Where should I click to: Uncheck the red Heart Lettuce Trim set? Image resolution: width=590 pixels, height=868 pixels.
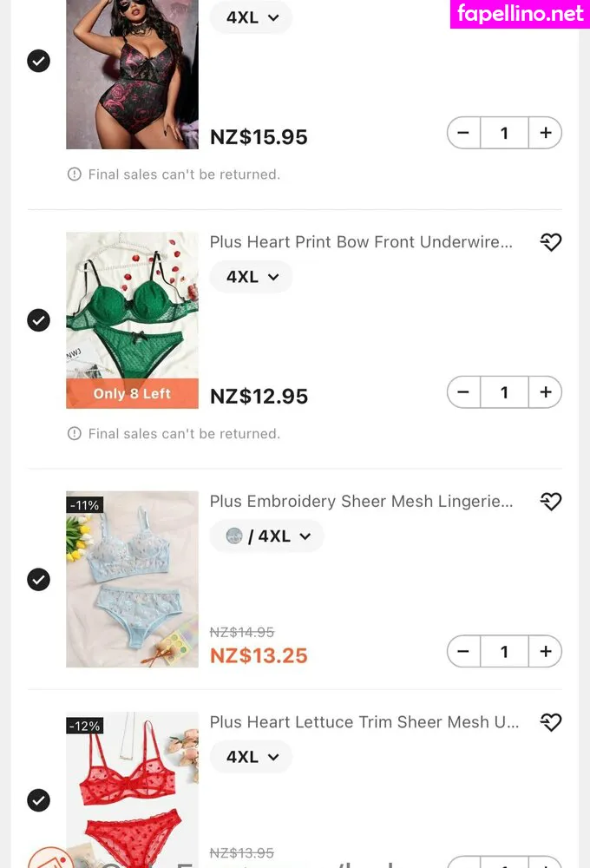(x=39, y=800)
